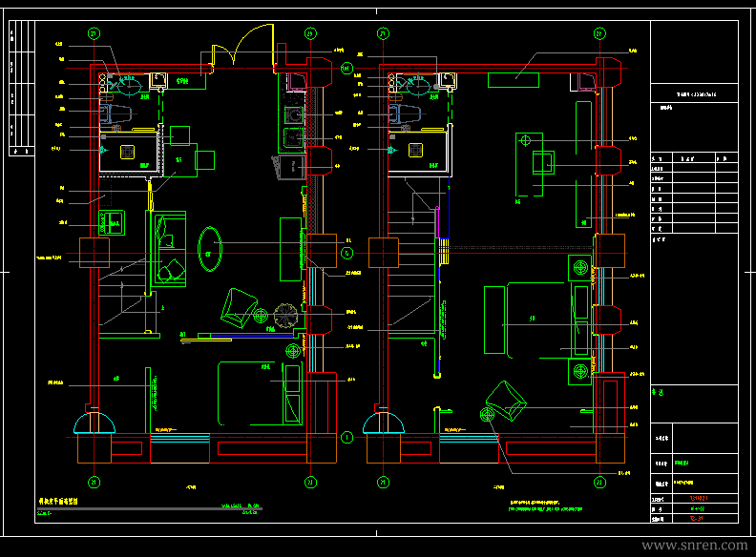Viewport: 756px width, 557px height.
Task: Select the upper bedside lamp in right plan
Action: [580, 267]
